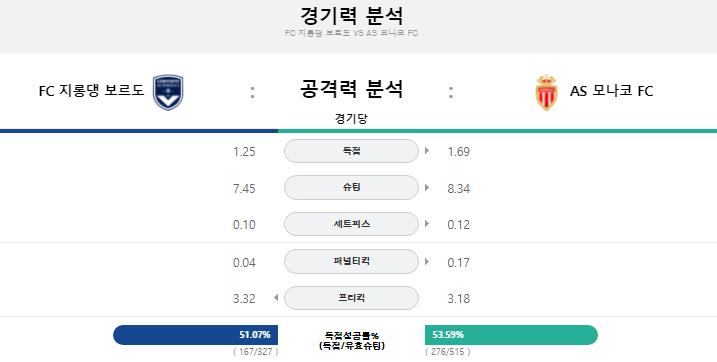The image size is (717, 362).
Task: Click the FC 지롱댕 보르도 crest logo
Action: pyautogui.click(x=168, y=92)
